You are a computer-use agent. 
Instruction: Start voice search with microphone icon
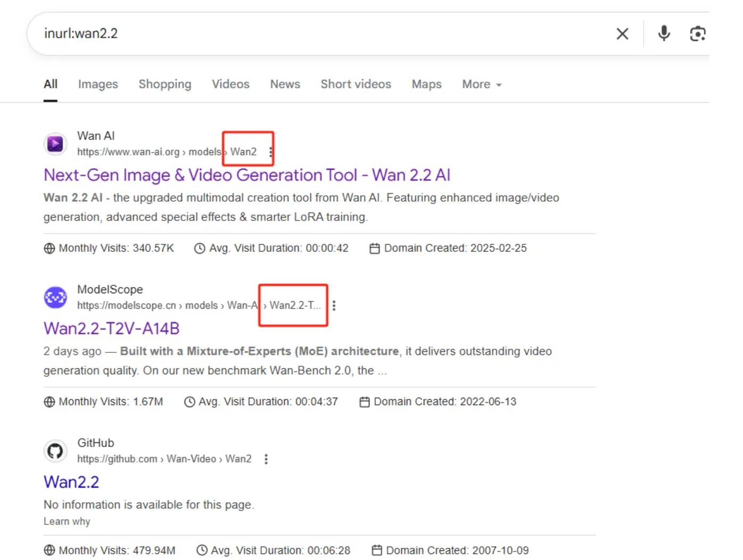tap(664, 34)
